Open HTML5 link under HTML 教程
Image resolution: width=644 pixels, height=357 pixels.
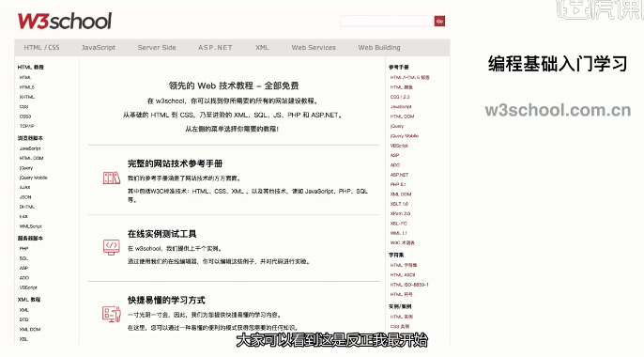27,87
